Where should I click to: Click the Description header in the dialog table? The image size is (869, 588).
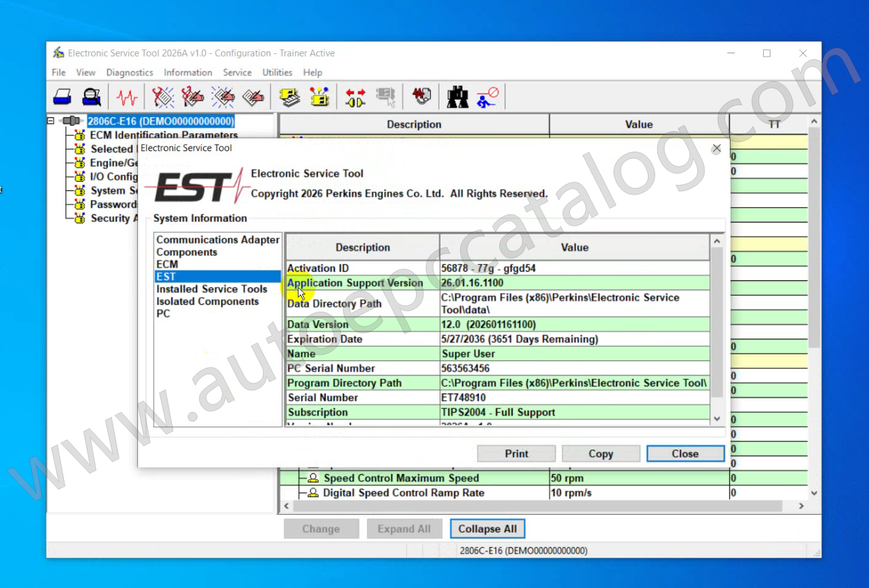pos(363,247)
